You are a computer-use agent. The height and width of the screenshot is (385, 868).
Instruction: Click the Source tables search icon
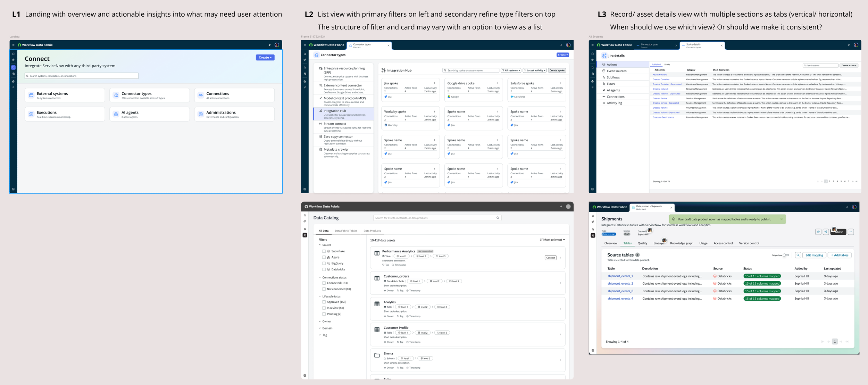798,255
